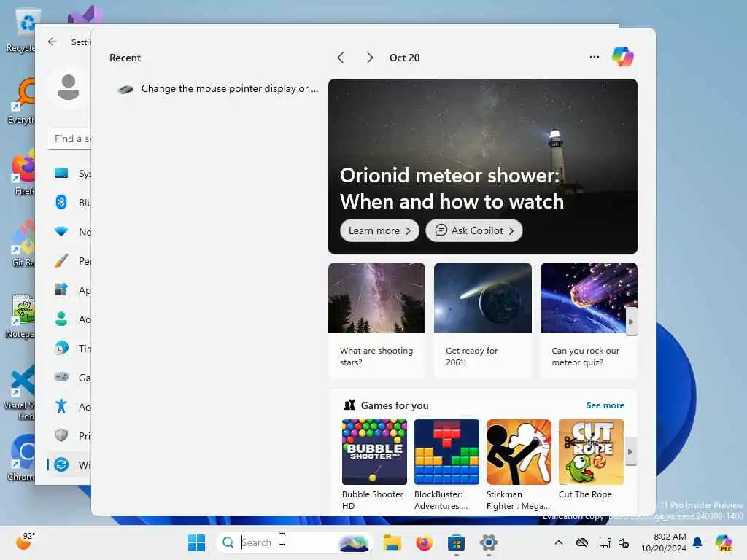Click the Oct 20 date label

pyautogui.click(x=404, y=58)
